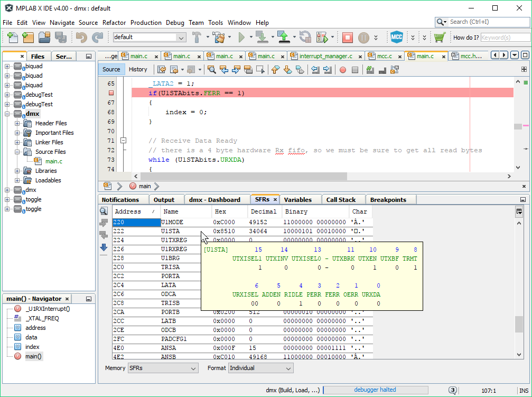
Task: Switch to the Variables tab
Action: [x=297, y=200]
